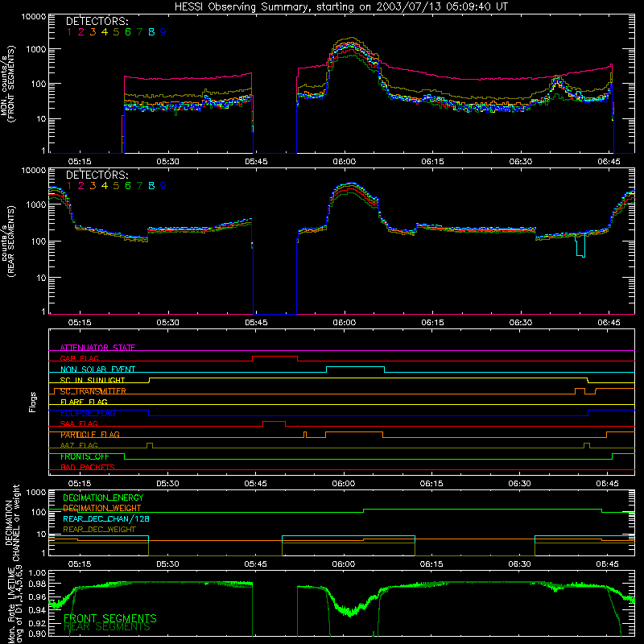
Task: Select detector 3 number in front segments legend
Action: (x=93, y=32)
